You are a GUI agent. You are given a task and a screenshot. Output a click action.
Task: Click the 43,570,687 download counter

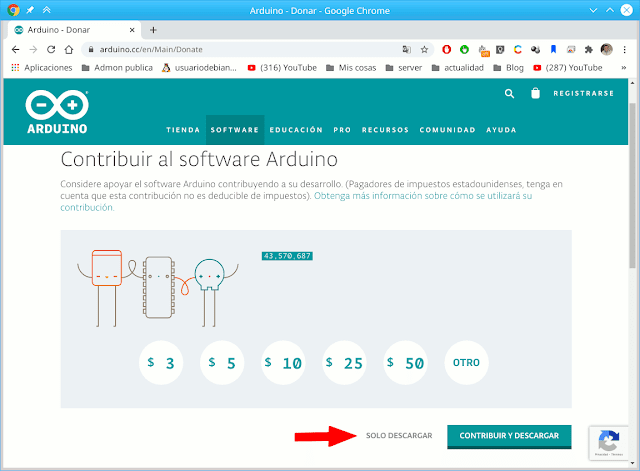pyautogui.click(x=287, y=256)
